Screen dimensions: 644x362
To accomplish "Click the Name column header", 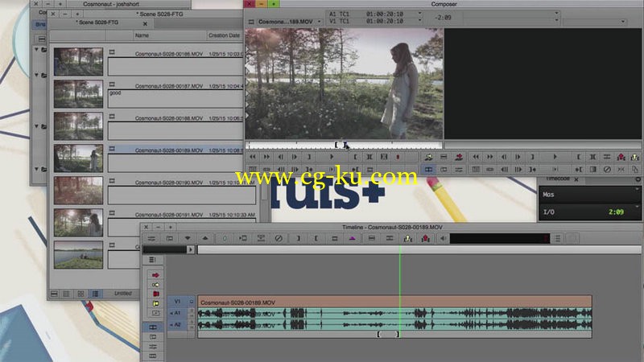I will pyautogui.click(x=142, y=35).
